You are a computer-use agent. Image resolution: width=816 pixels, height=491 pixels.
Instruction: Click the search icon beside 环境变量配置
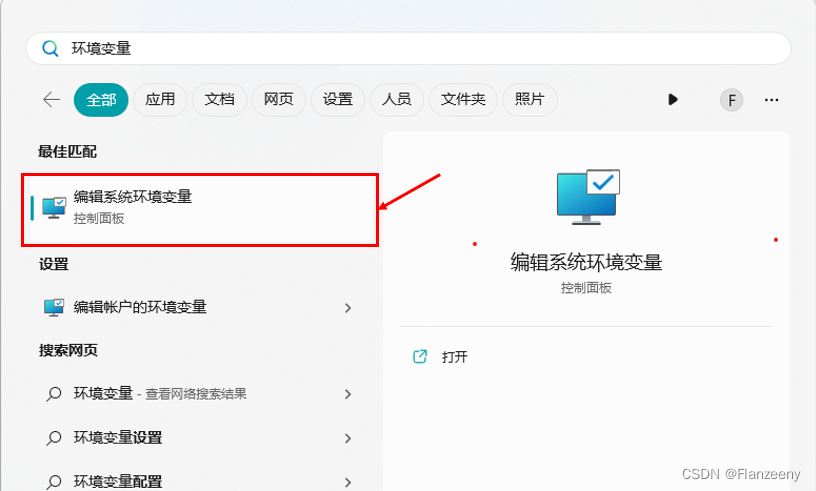(54, 482)
